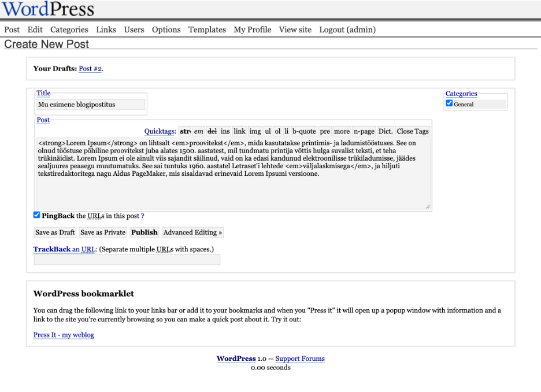This screenshot has height=392, width=541.
Task: Click Save as Draft button
Action: [55, 232]
